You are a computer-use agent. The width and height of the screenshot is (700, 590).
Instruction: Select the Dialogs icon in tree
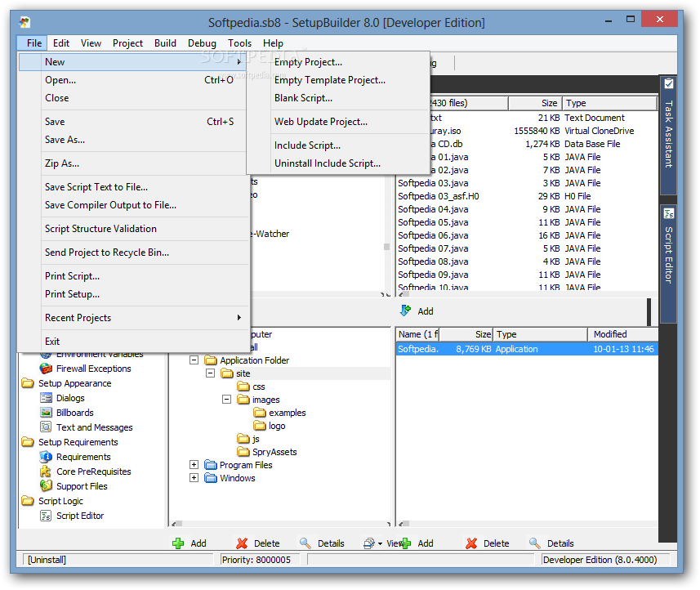46,398
